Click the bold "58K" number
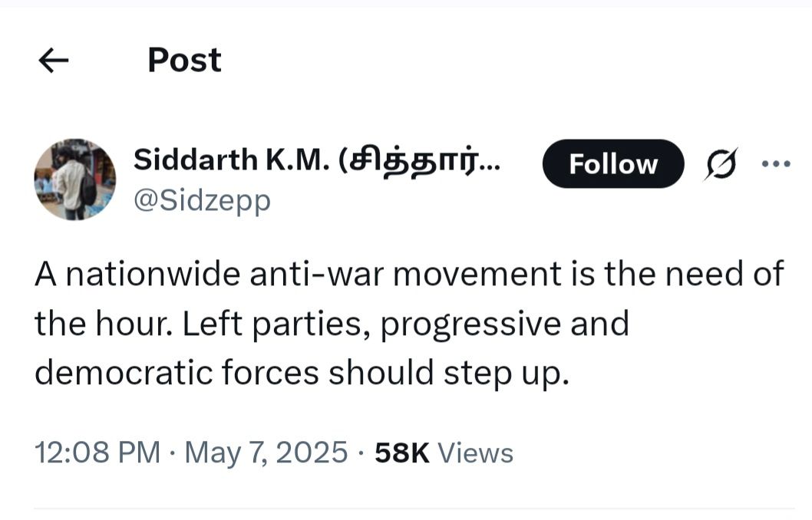This screenshot has height=520, width=812. [402, 453]
